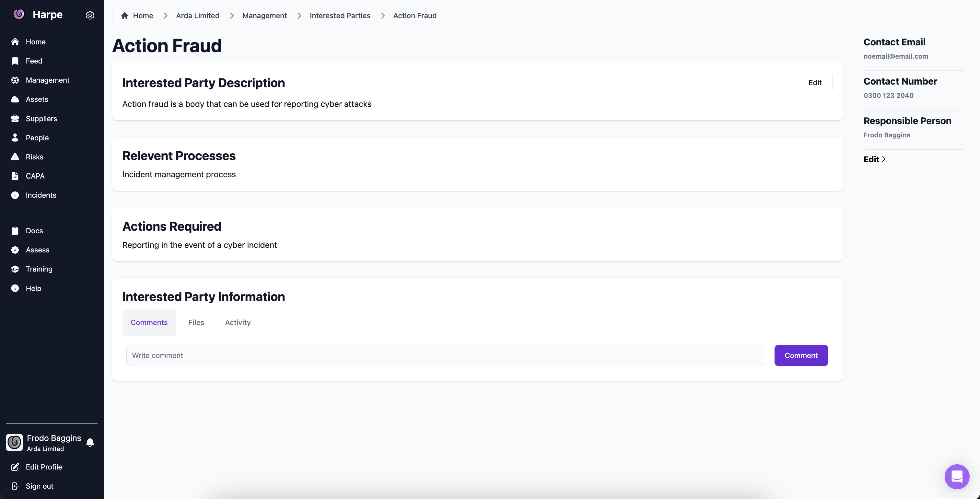Click the Incidents exclamation icon
Image resolution: width=980 pixels, height=499 pixels.
click(15, 195)
